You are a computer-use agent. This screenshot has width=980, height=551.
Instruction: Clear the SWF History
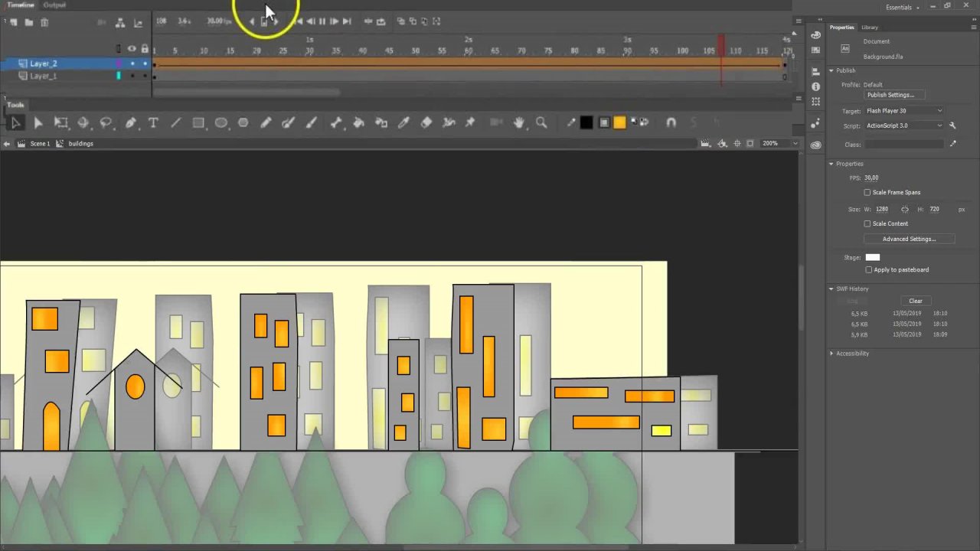pos(916,302)
